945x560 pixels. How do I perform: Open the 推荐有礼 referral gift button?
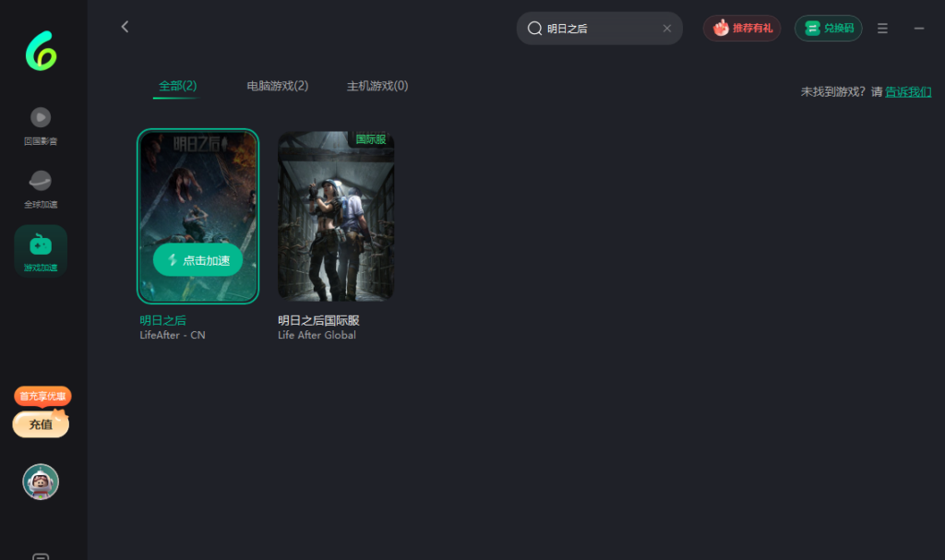[742, 29]
